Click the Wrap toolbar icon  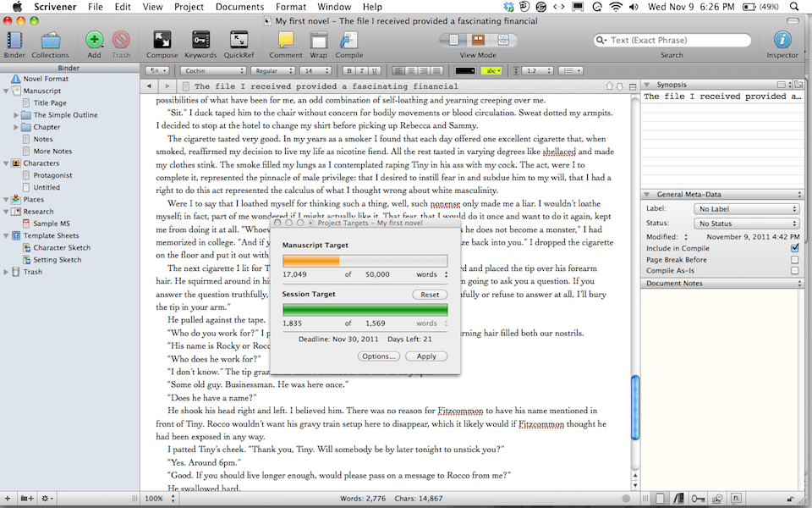(x=319, y=40)
